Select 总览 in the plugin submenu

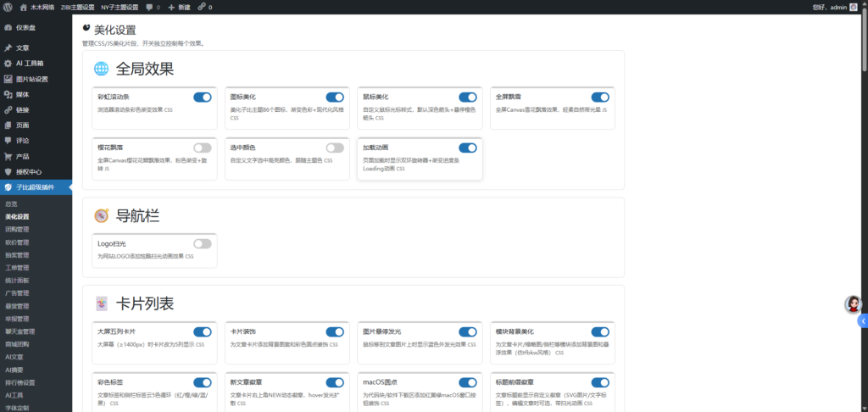(11, 204)
